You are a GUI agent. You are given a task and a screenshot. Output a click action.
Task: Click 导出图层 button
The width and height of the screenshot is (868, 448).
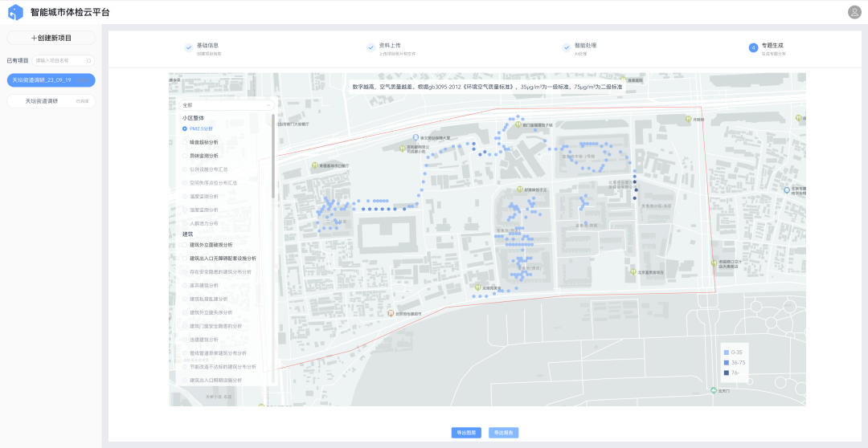(466, 433)
